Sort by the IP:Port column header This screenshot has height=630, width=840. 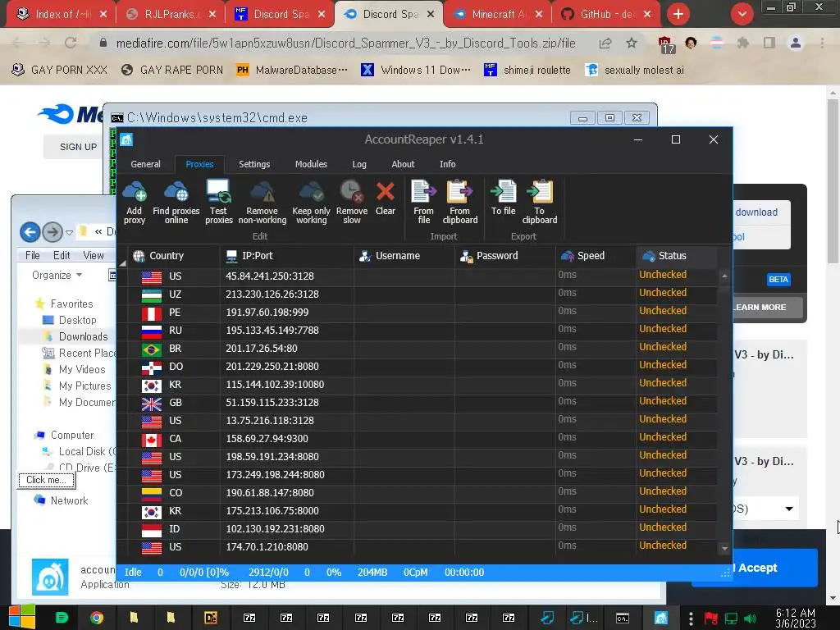pos(286,256)
